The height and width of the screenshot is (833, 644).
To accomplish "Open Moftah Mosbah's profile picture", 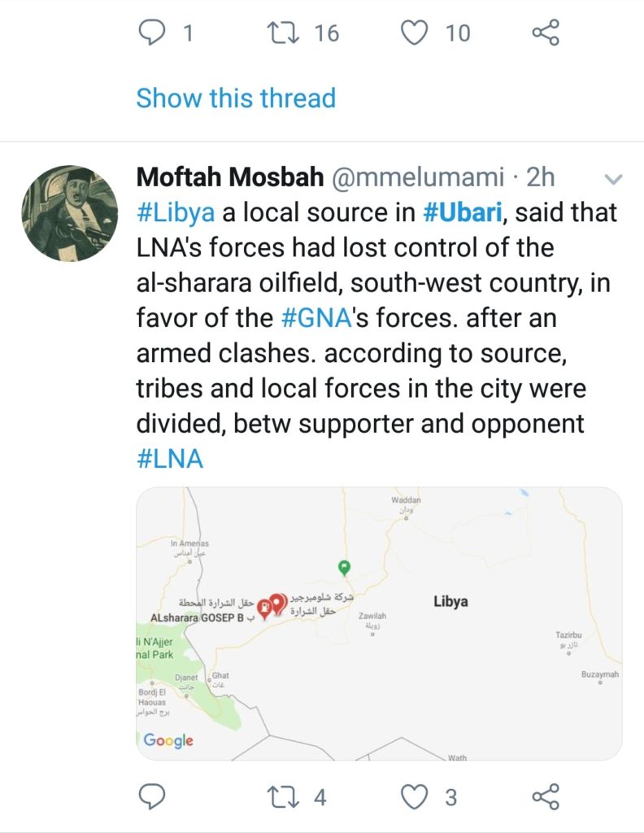I will pos(68,213).
